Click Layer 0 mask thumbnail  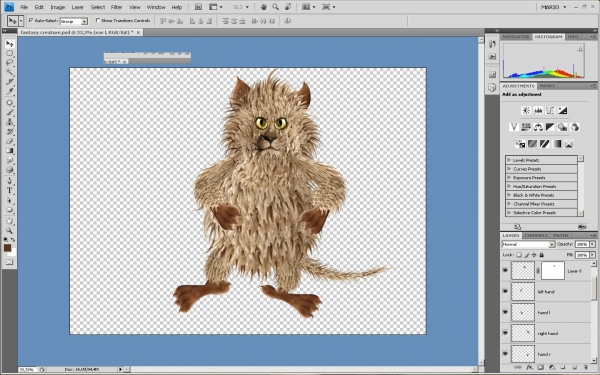coord(553,271)
